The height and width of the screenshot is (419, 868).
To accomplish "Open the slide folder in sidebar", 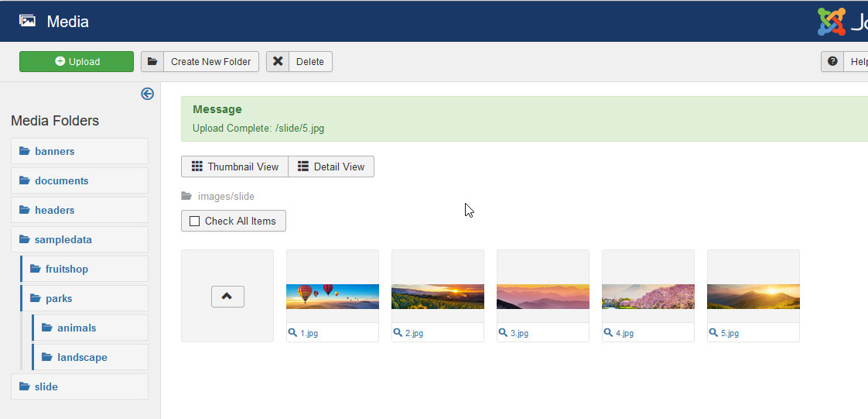I will pos(46,387).
